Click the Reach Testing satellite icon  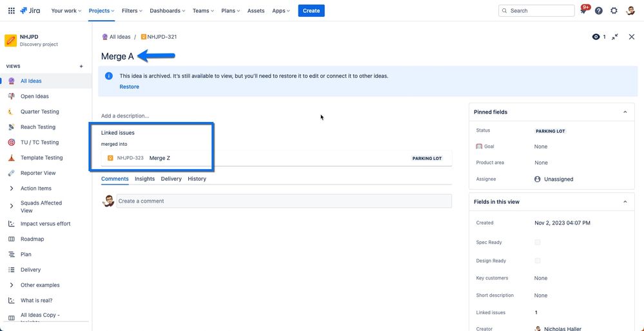(x=12, y=127)
